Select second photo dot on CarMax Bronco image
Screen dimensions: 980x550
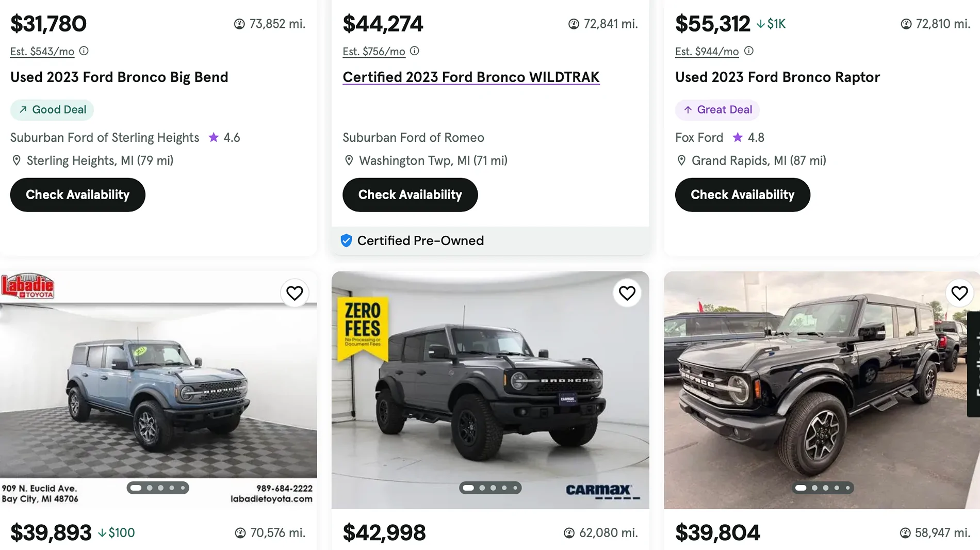pos(482,488)
